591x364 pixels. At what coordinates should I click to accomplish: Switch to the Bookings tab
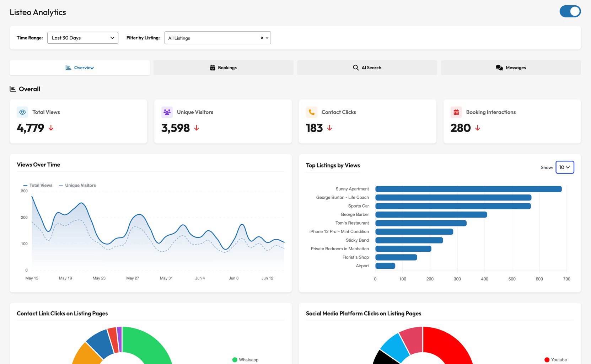pyautogui.click(x=223, y=68)
